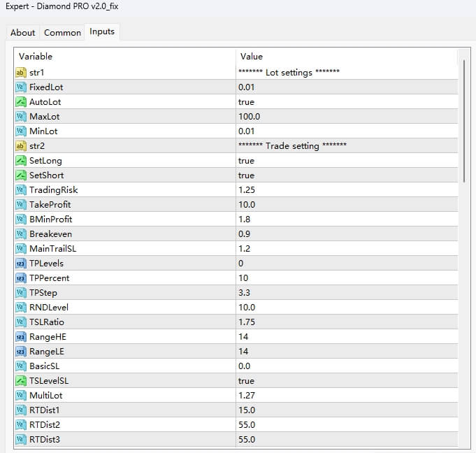Click the icon beside MinLot

click(x=21, y=131)
